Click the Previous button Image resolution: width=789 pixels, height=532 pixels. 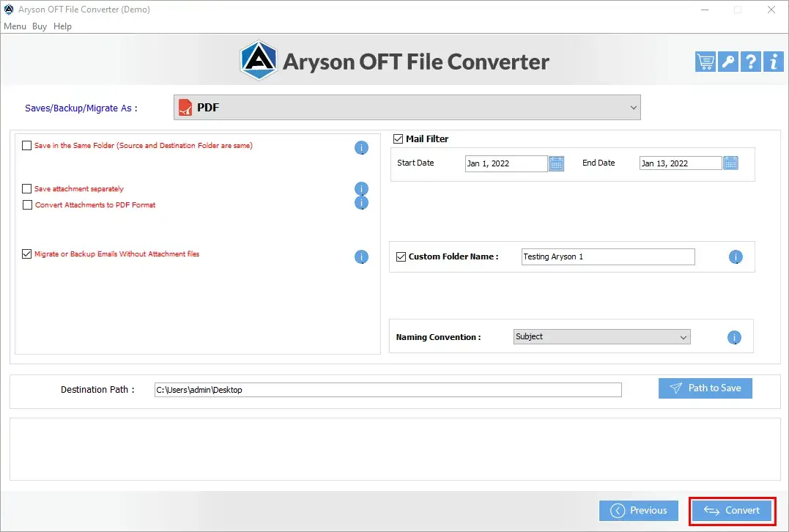pos(639,510)
